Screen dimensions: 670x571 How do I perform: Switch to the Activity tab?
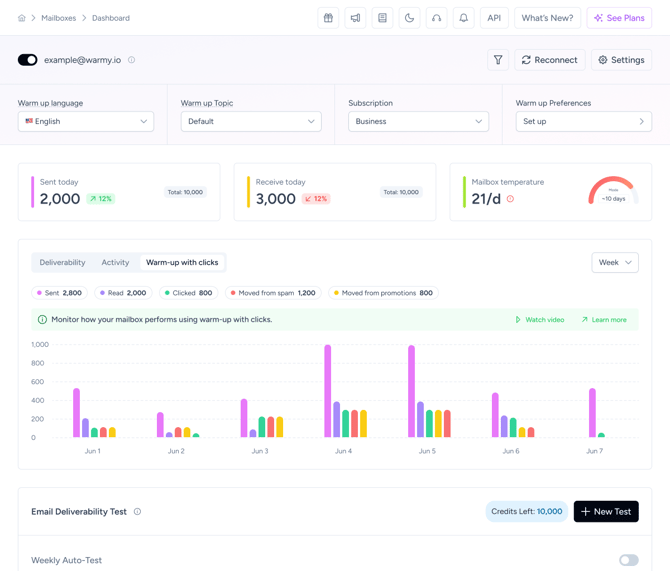[x=115, y=263]
